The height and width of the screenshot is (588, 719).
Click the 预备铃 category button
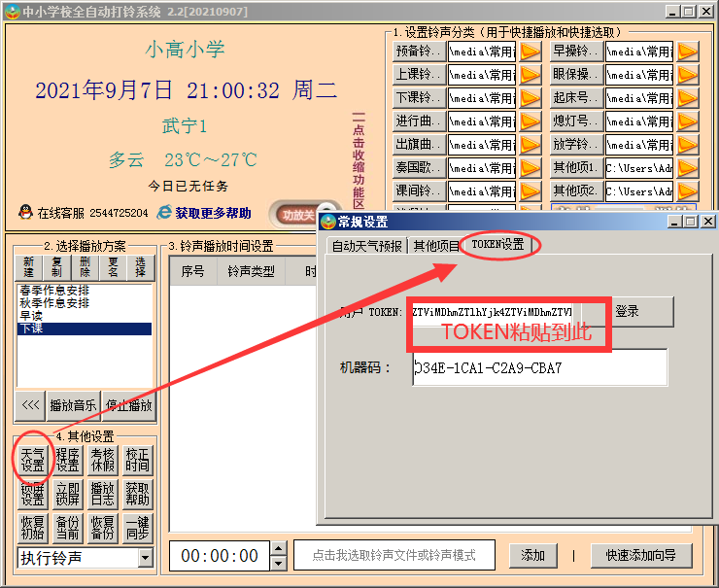pos(419,51)
